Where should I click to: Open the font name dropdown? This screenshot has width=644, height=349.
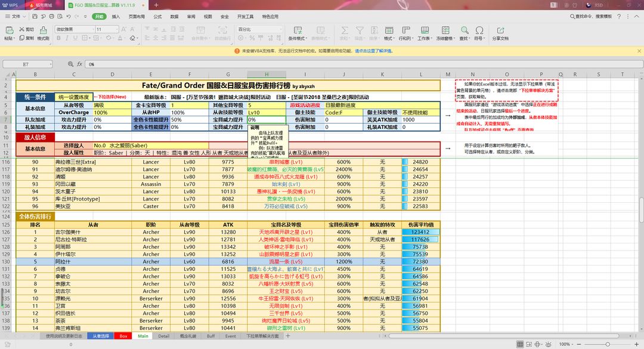coord(92,29)
